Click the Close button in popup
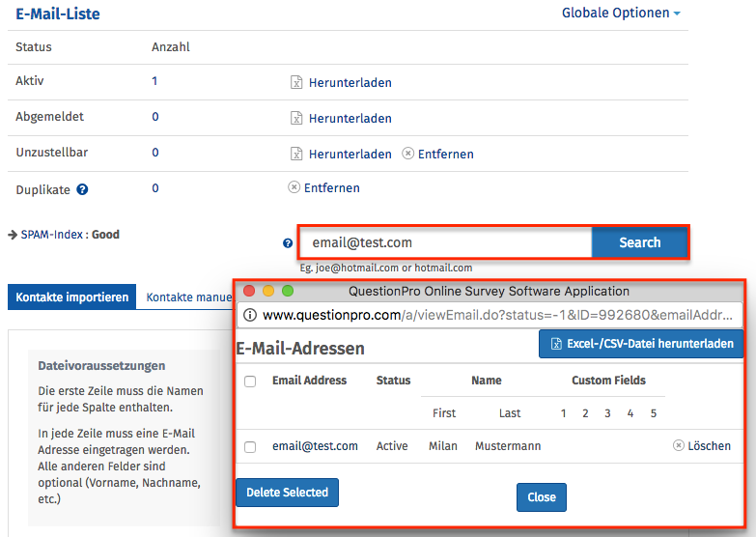Viewport: 756px width, 537px height. (x=542, y=497)
